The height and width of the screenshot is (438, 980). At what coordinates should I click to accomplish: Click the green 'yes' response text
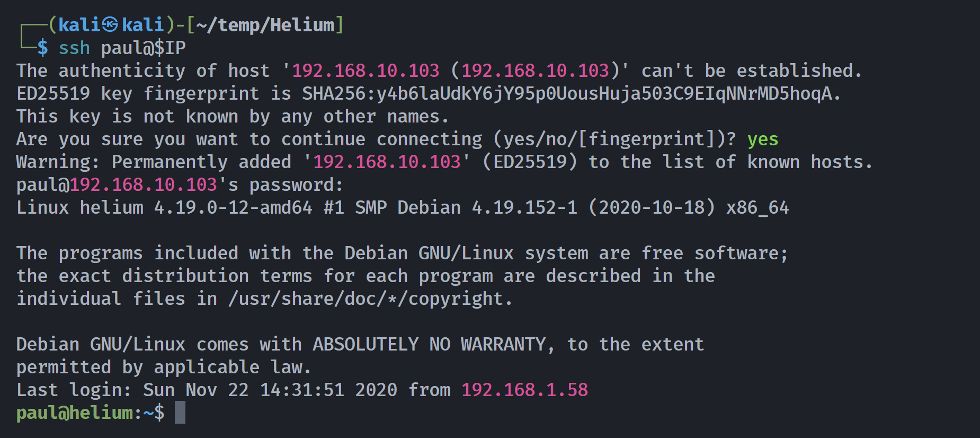click(x=763, y=139)
